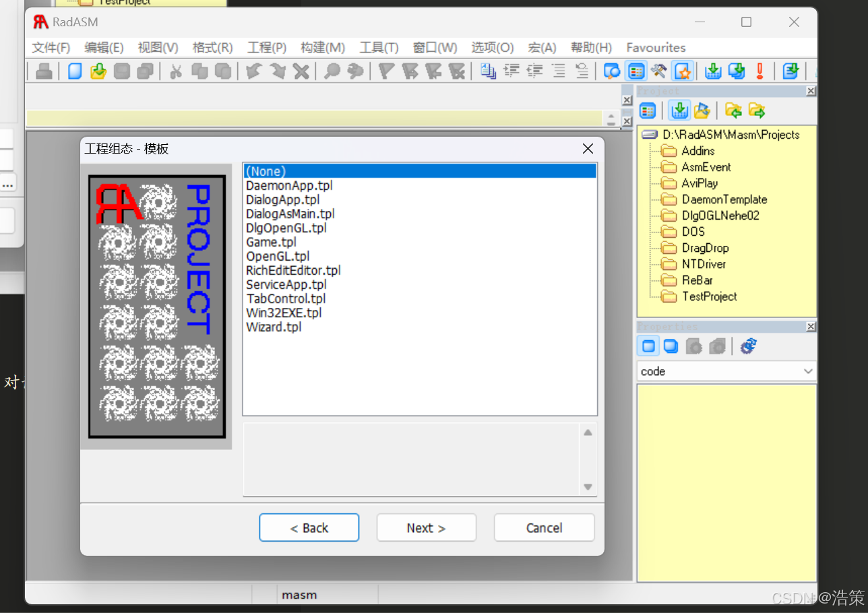Click the first blue window icon in Properties panel

[648, 346]
